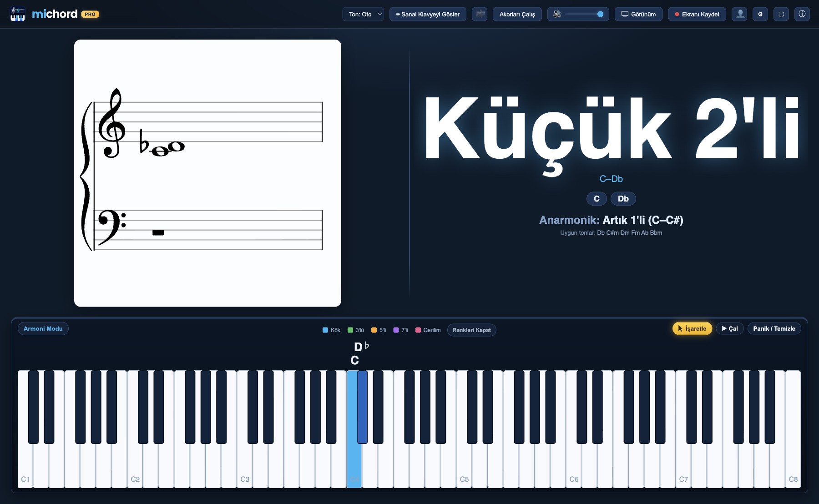Image resolution: width=819 pixels, height=504 pixels.
Task: Enter fullscreen with the expand icon
Action: click(781, 14)
